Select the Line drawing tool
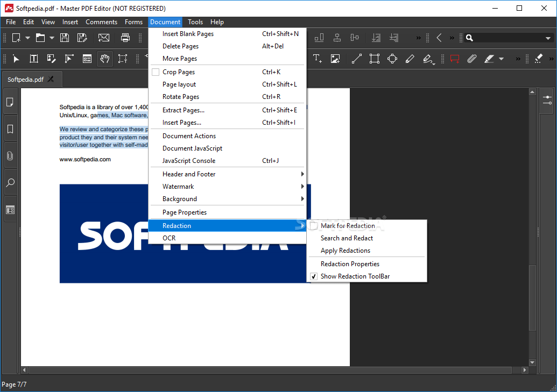 356,59
